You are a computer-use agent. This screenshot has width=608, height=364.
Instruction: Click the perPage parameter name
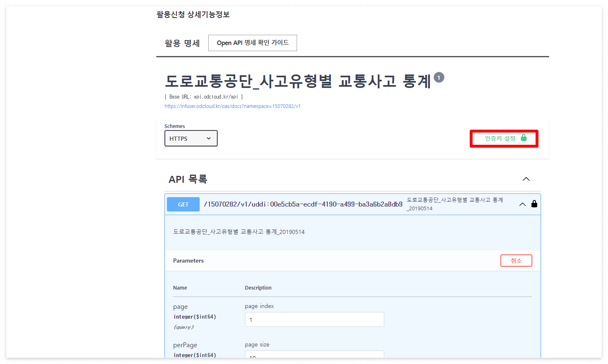tap(185, 345)
